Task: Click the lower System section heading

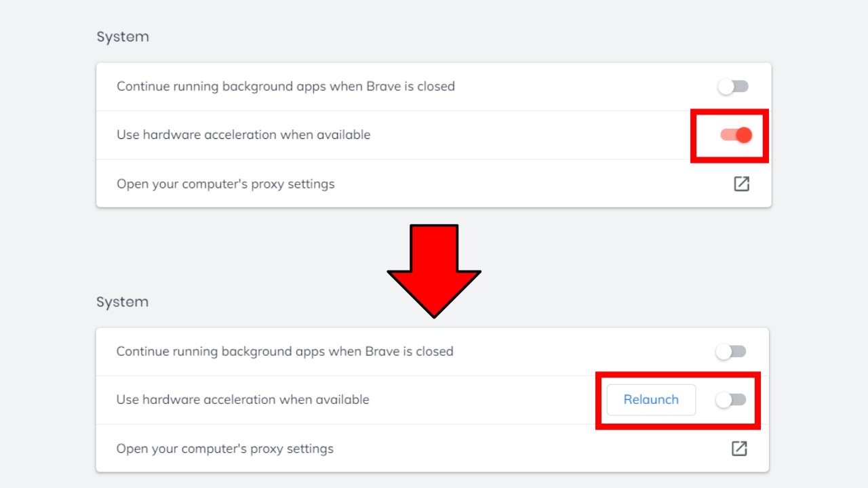Action: [x=122, y=302]
